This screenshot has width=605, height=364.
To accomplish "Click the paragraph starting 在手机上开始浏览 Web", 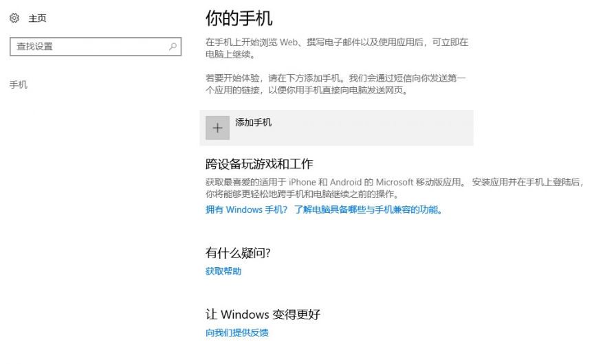I will pos(337,48).
